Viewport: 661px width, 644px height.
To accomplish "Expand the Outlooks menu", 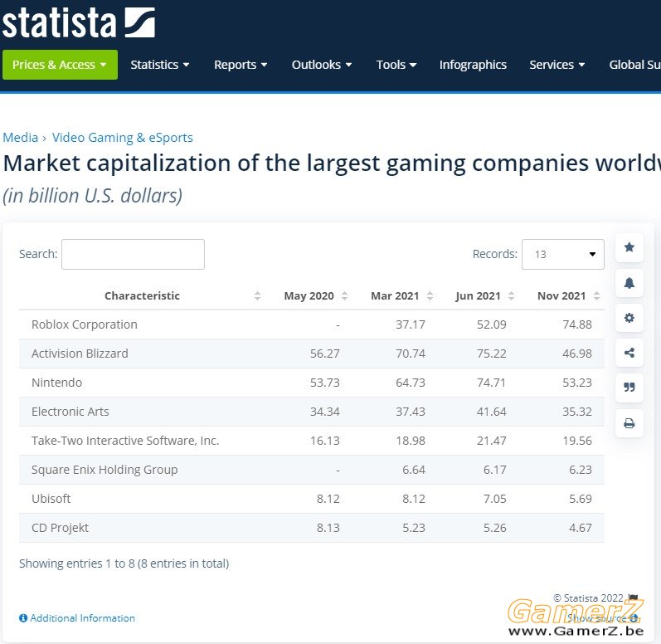I will [322, 65].
